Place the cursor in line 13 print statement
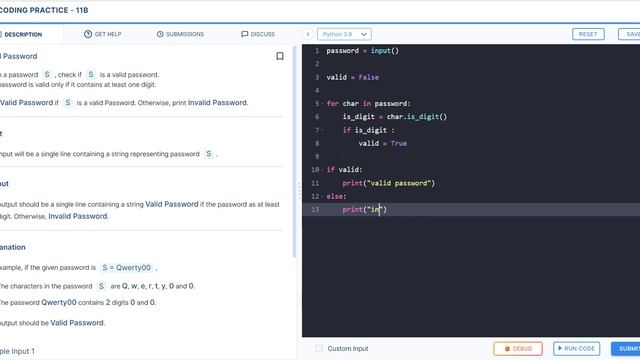The width and height of the screenshot is (640, 360). tap(364, 210)
